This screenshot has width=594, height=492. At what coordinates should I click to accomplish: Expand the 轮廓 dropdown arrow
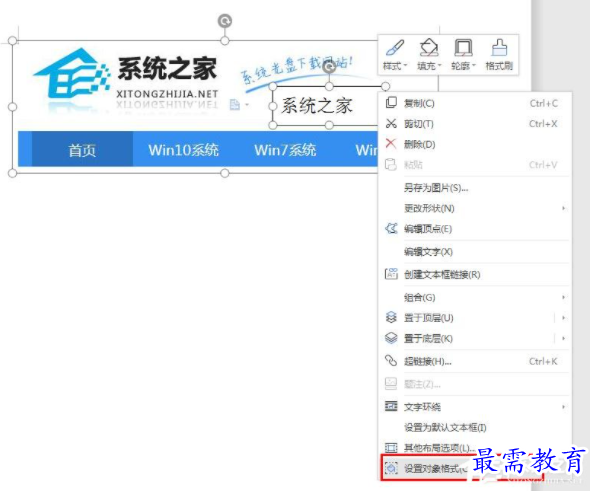pyautogui.click(x=474, y=66)
